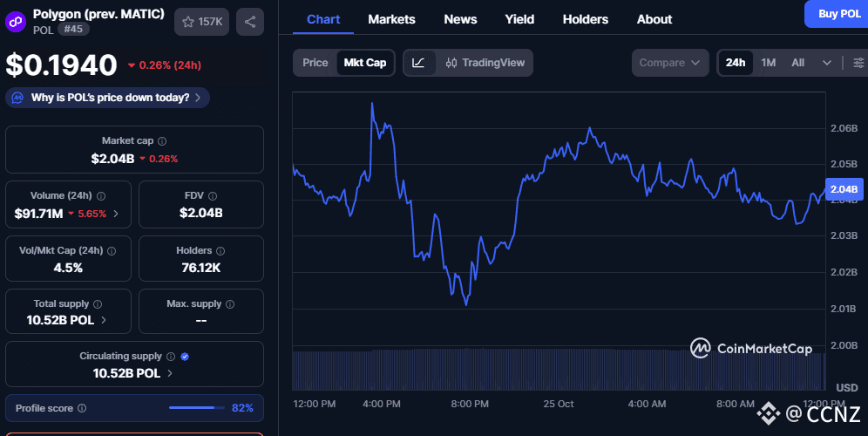Expand the time range chevron dropdown
The image size is (868, 436).
click(826, 63)
